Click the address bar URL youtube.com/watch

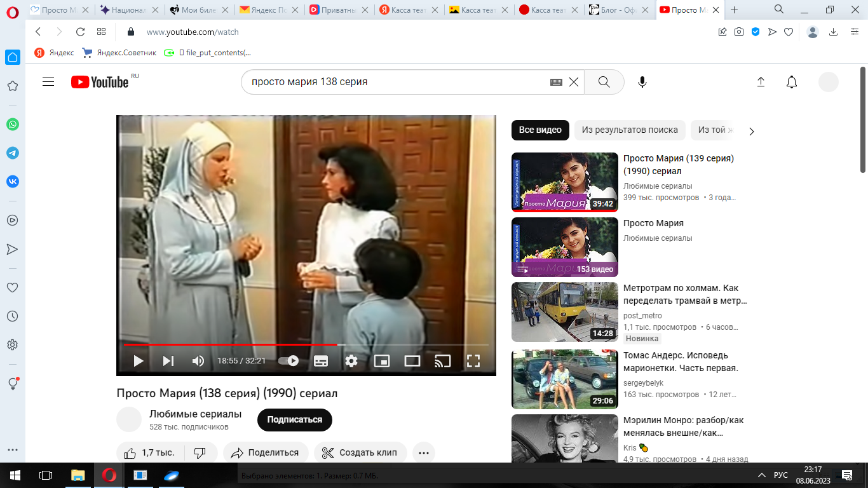point(193,32)
